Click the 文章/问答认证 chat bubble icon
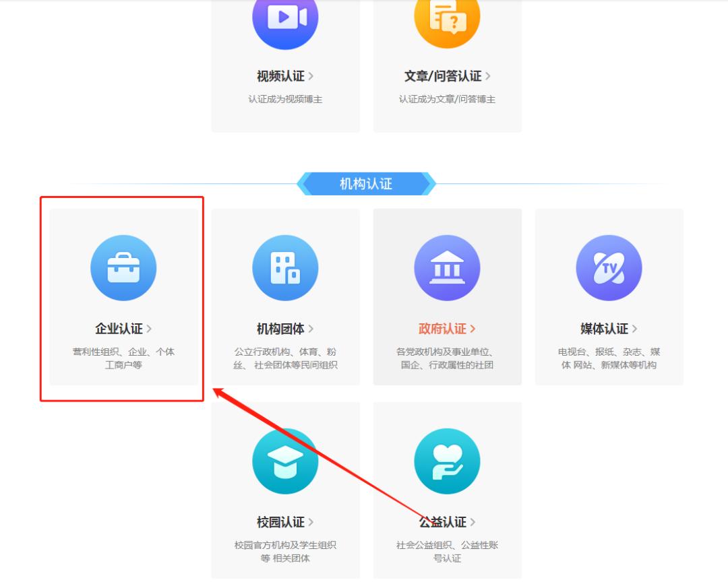This screenshot has height=582, width=728. pos(447,22)
